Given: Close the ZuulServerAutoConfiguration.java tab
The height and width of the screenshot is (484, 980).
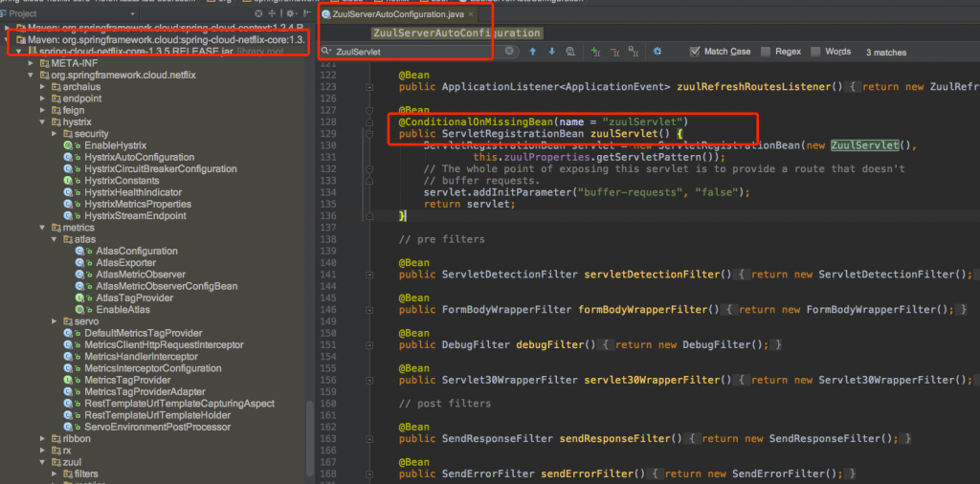Looking at the screenshot, I should coord(471,14).
